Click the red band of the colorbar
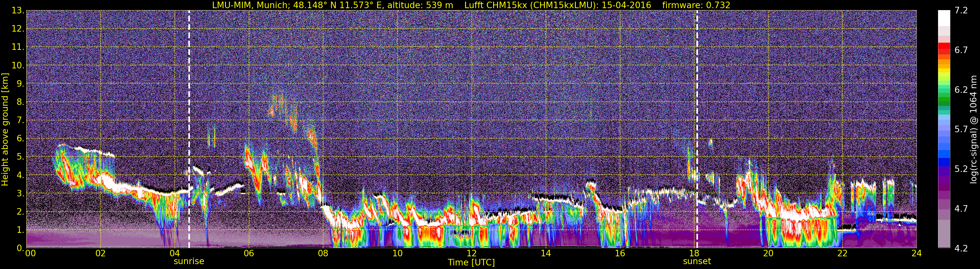Screen dimensions: 980x269 pos(944,49)
